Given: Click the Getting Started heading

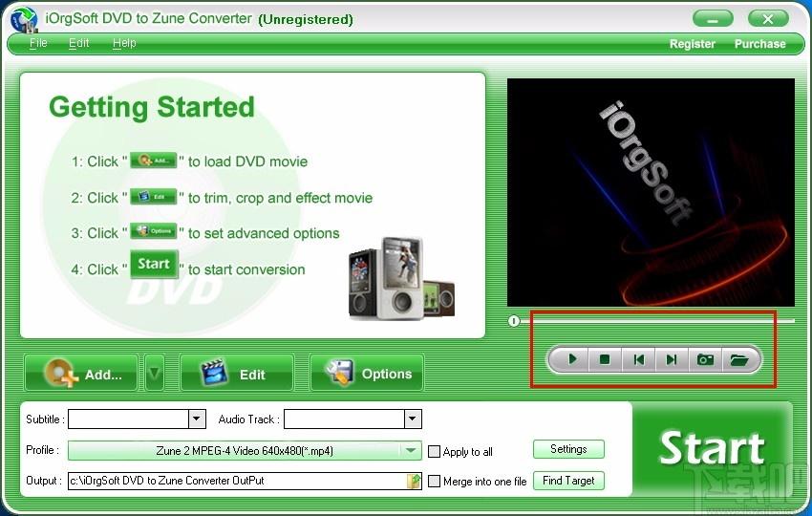Looking at the screenshot, I should pos(152,108).
